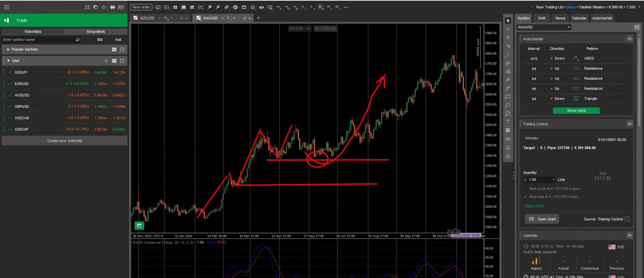The image size is (644, 278).
Task: Select the rectangle drawing tool
Action: (x=508, y=97)
